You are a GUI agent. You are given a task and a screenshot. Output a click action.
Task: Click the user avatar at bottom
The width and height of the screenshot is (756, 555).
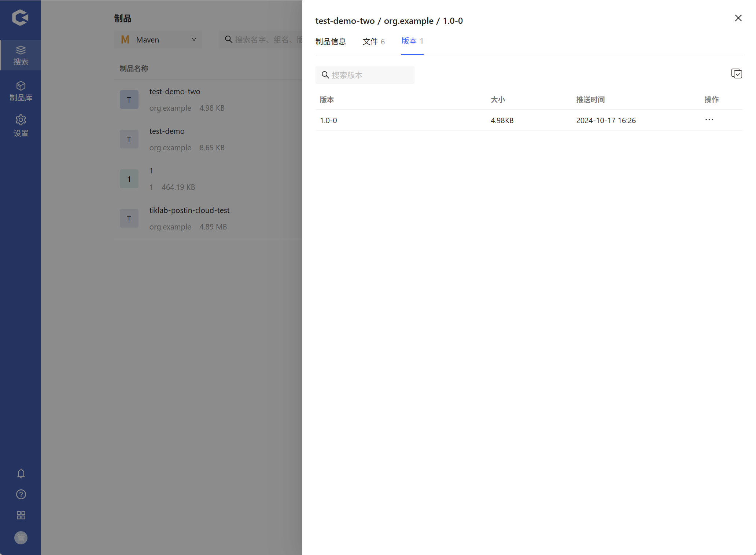(x=21, y=538)
